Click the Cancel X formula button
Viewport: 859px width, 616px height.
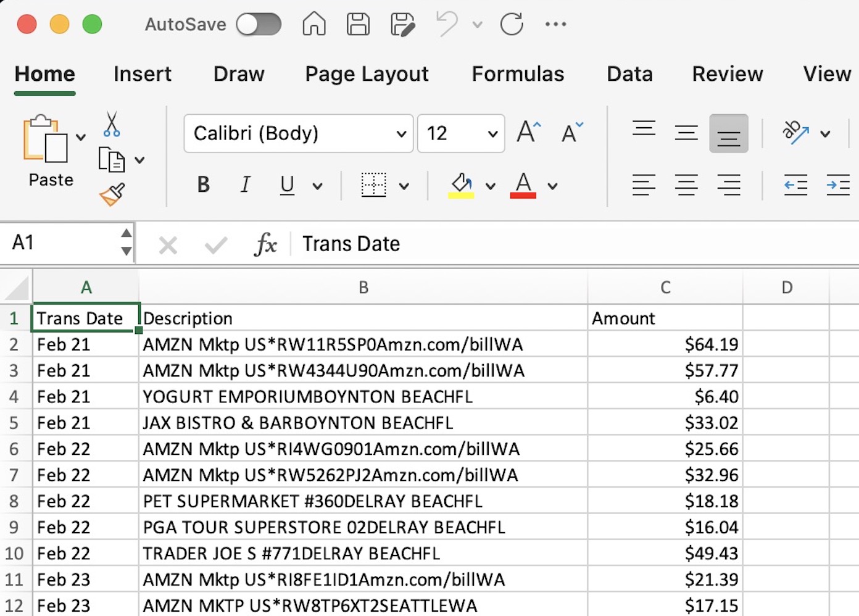coord(168,246)
